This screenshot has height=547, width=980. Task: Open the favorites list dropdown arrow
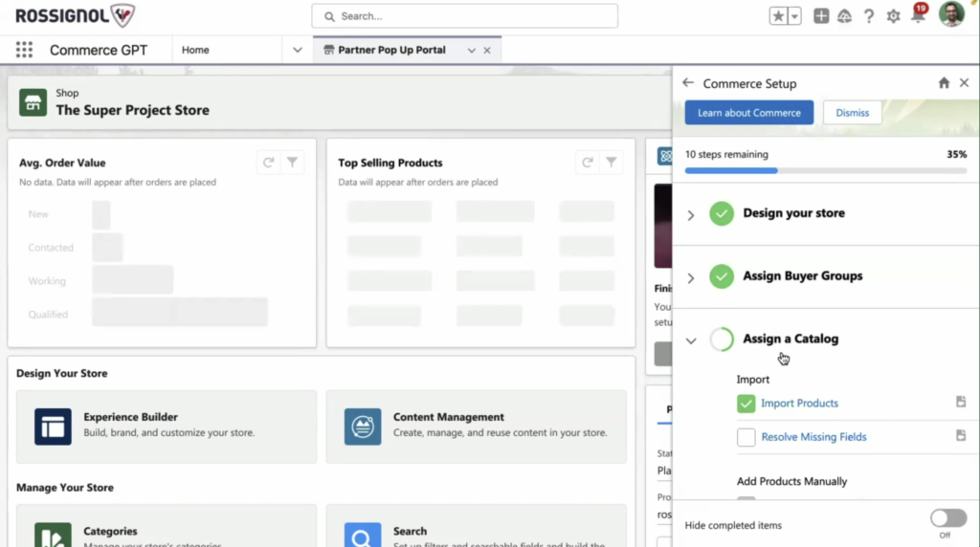[794, 16]
